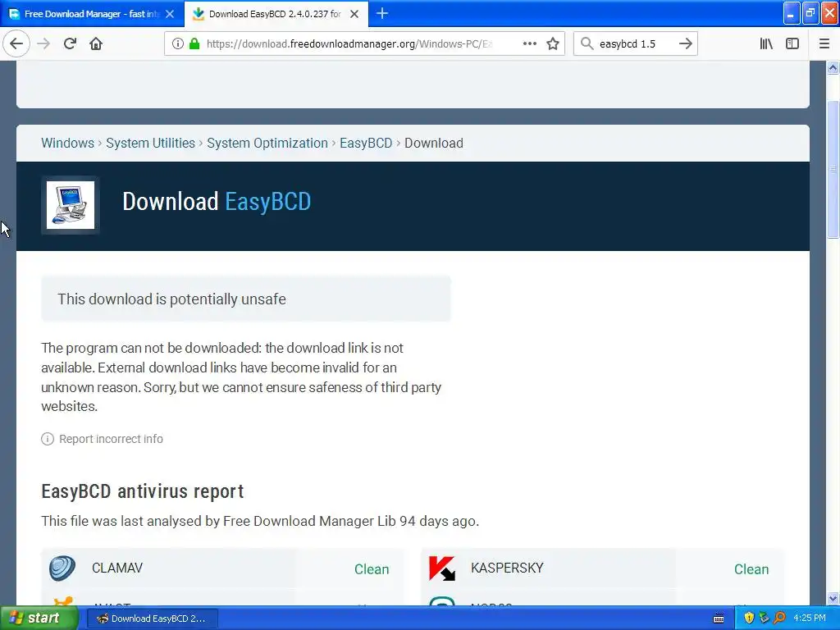Click the Clean result for CLAMAV

372,569
